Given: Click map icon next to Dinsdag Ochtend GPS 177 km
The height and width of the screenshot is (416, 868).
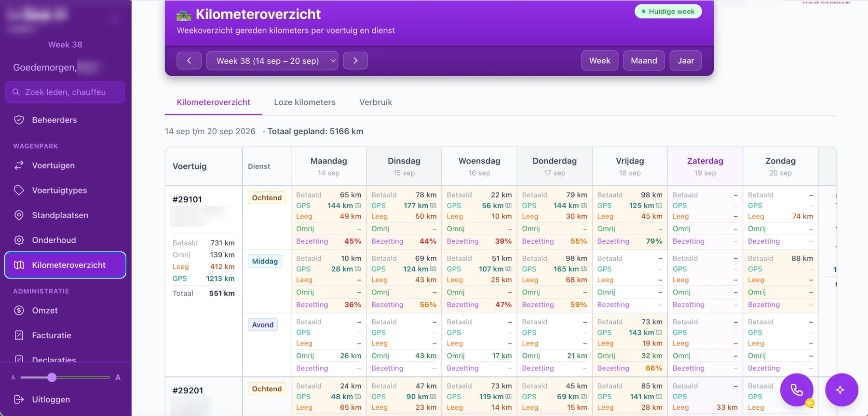Looking at the screenshot, I should (x=433, y=206).
